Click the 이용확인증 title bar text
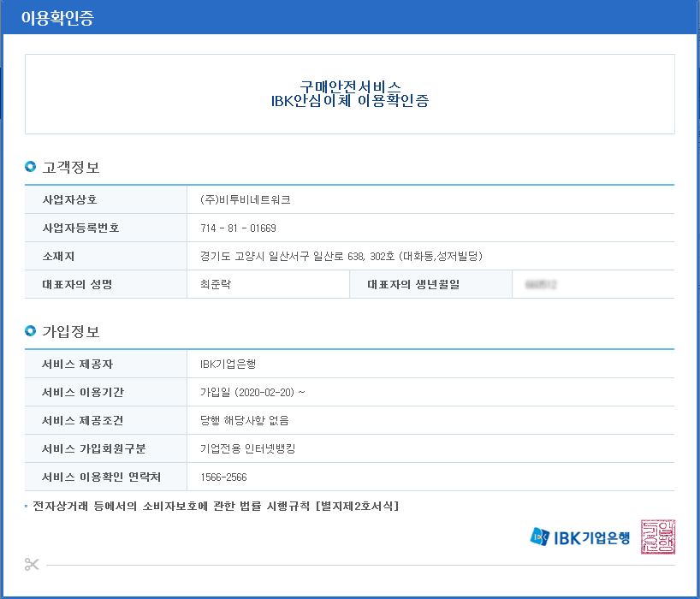The height and width of the screenshot is (599, 700). pyautogui.click(x=57, y=18)
